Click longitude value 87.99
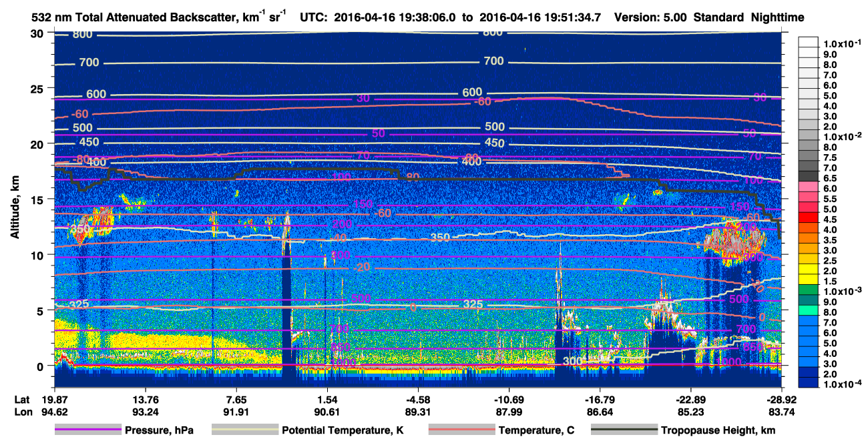This screenshot has height=445, width=868. (509, 412)
